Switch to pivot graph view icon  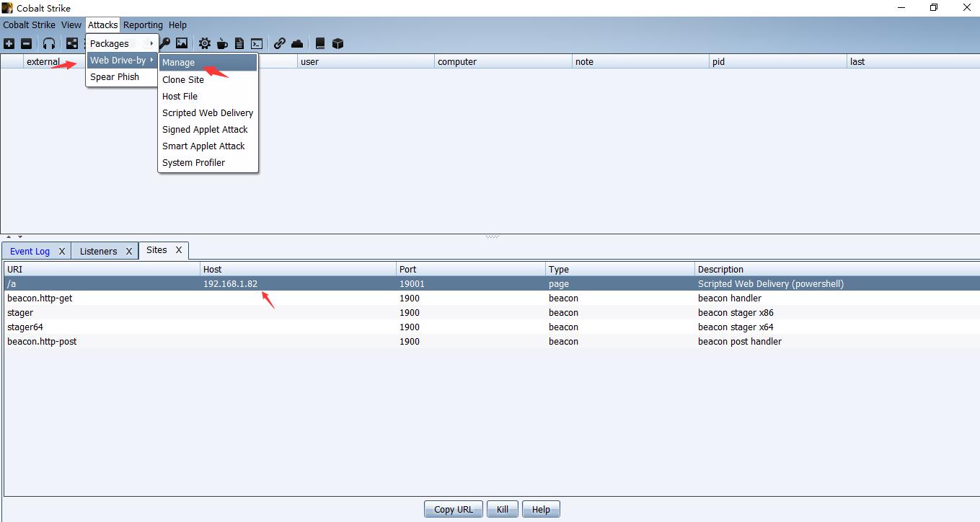tap(72, 44)
